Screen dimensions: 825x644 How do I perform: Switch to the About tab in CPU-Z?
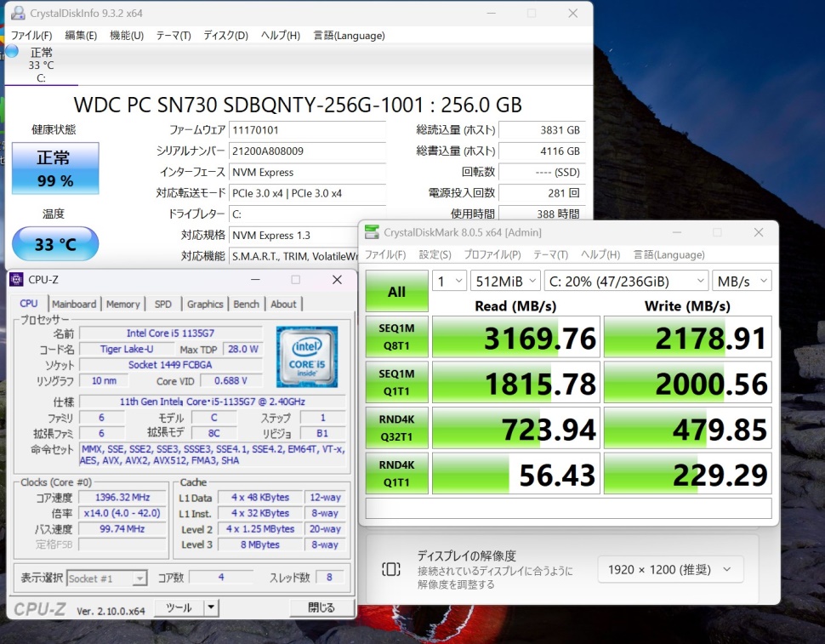[x=283, y=304]
